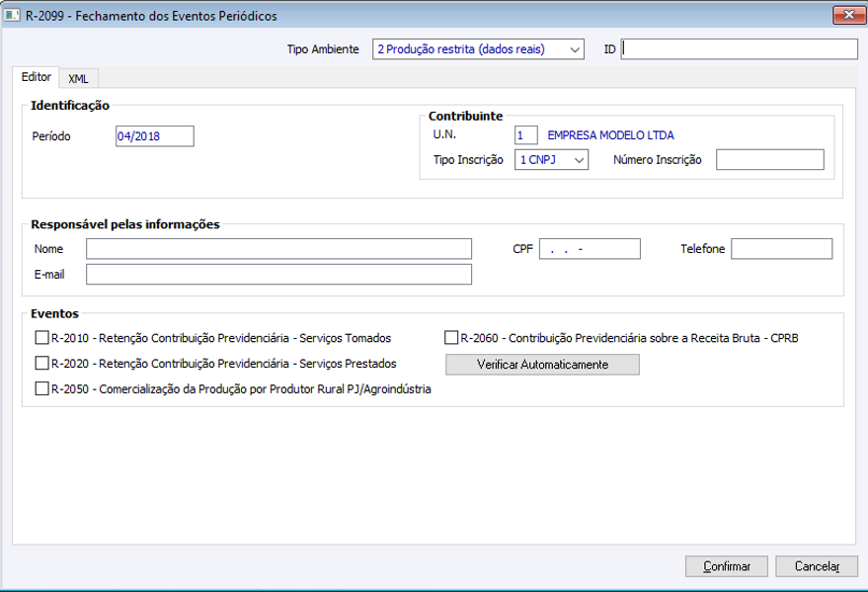Click the Responsável pelas informações heading
This screenshot has height=592, width=868.
tap(125, 224)
